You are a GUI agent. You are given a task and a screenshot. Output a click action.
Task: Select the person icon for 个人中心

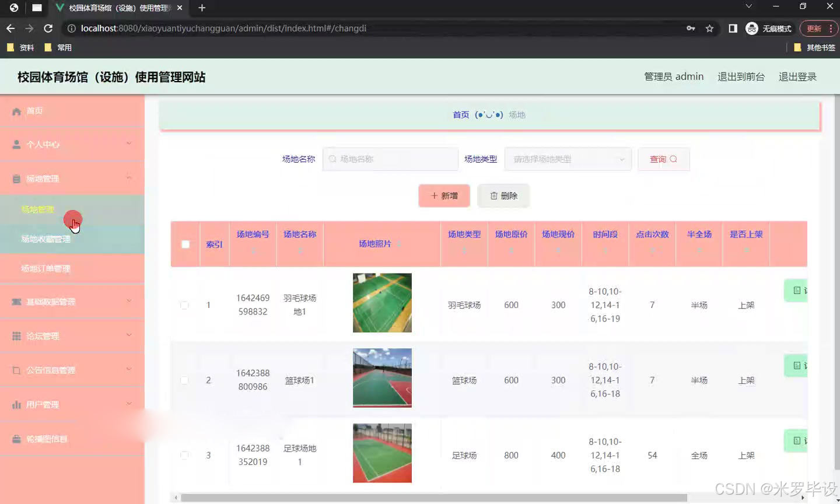tap(16, 143)
